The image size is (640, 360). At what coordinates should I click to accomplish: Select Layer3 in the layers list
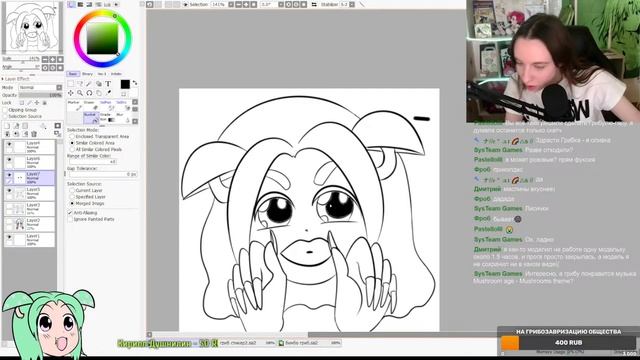[29, 209]
